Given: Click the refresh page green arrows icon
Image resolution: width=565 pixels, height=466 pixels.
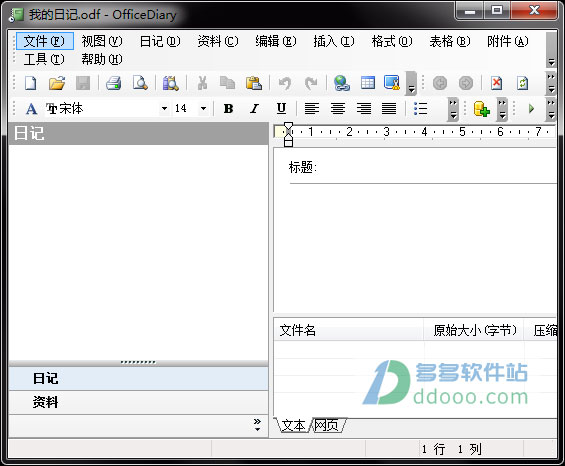Looking at the screenshot, I should click(x=522, y=83).
